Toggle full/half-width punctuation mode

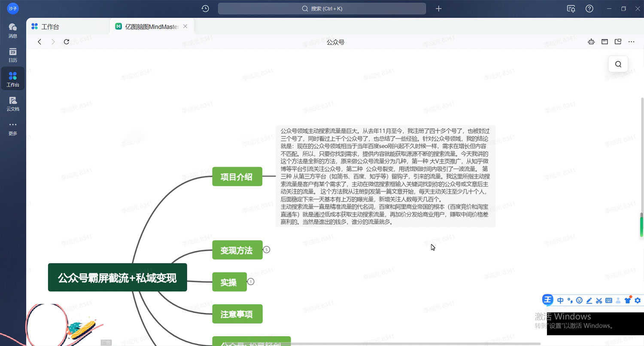[x=570, y=300]
